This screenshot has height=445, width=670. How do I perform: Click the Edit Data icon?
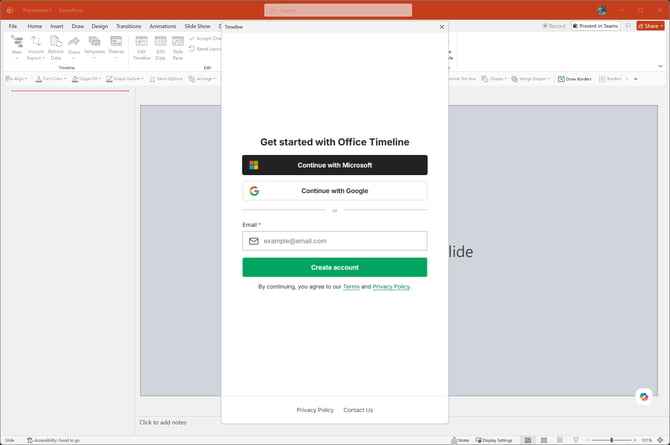point(160,41)
